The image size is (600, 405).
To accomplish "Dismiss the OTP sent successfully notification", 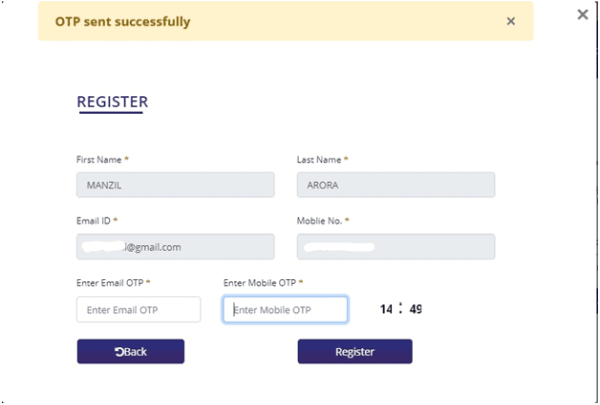I will pos(511,21).
